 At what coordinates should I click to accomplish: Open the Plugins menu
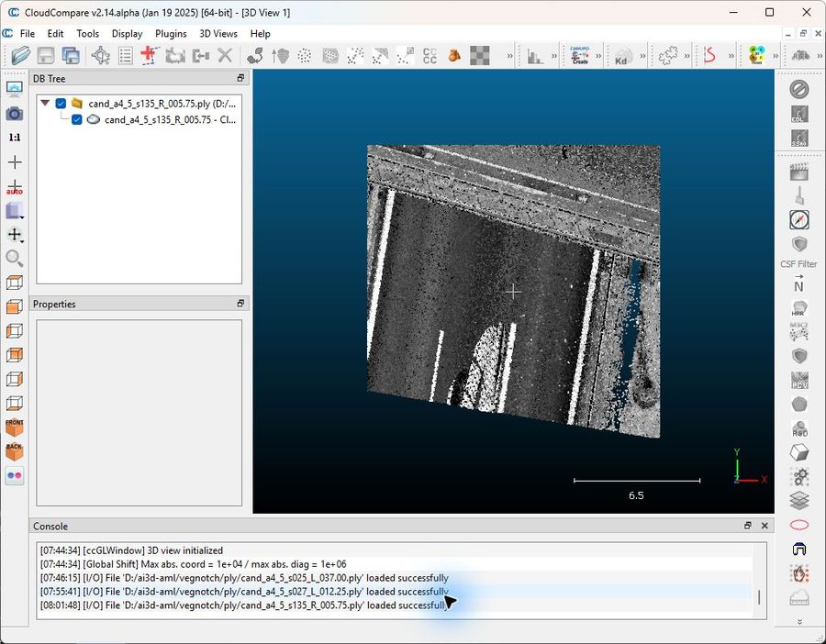click(171, 34)
